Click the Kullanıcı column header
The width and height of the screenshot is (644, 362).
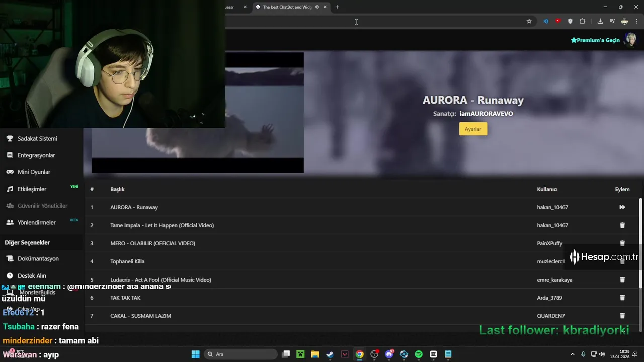pyautogui.click(x=547, y=189)
